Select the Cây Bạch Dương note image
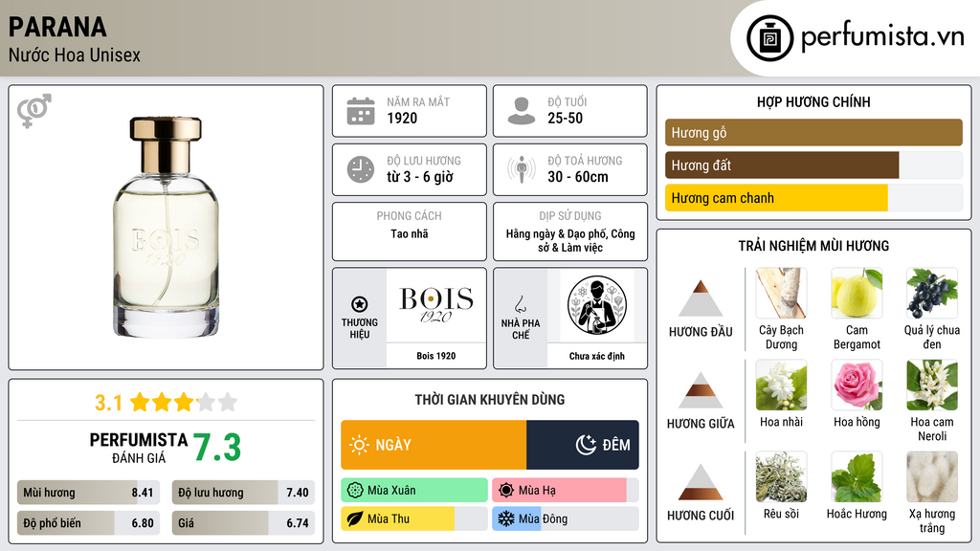Screen dimensions: 980x551 [781, 293]
